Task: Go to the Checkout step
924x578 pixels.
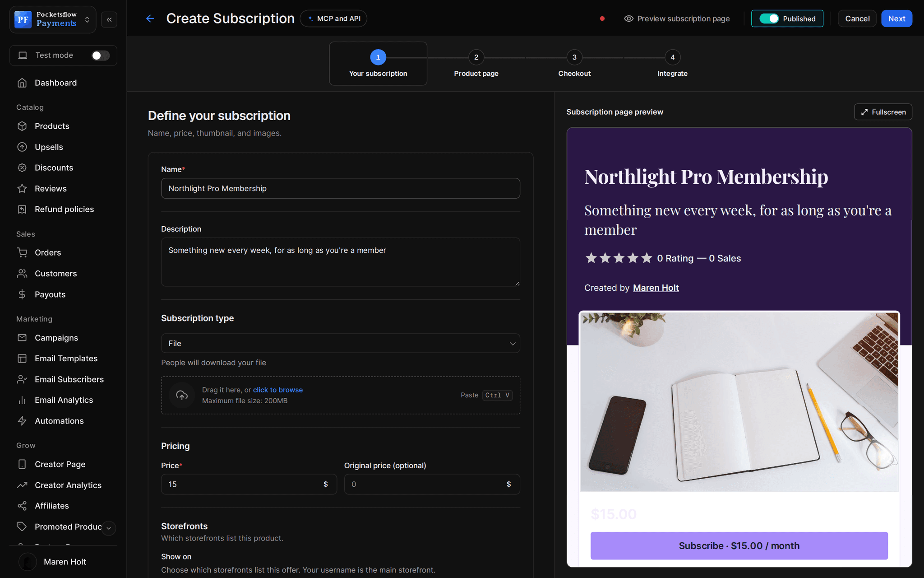Action: [574, 64]
